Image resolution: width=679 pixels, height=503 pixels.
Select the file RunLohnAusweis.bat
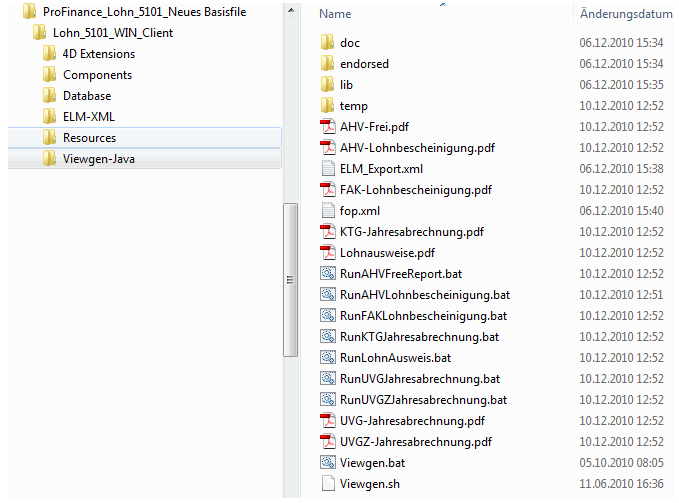pos(395,358)
